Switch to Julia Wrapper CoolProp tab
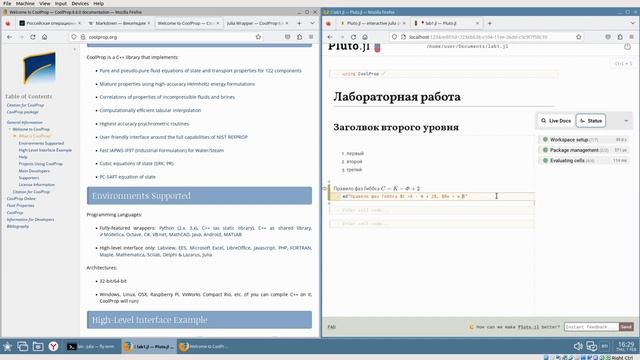Image resolution: width=640 pixels, height=360 pixels. [x=257, y=23]
